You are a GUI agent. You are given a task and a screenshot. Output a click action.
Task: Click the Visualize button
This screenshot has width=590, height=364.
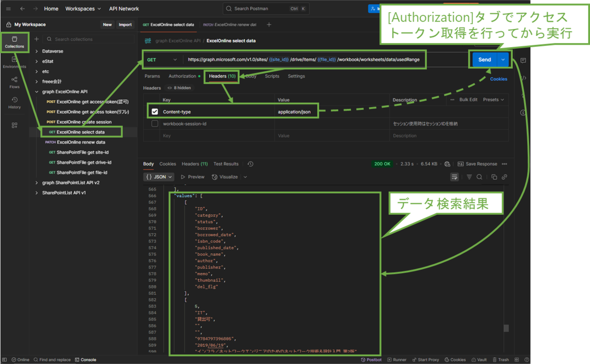pos(225,177)
